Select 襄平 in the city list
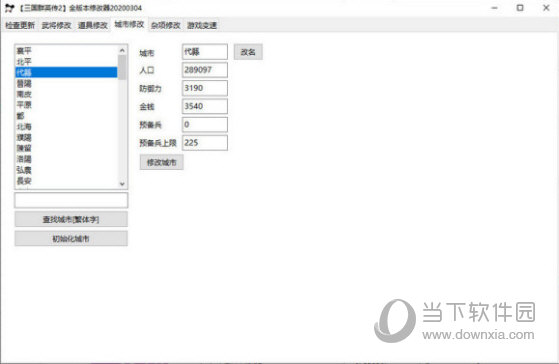 tap(66, 51)
